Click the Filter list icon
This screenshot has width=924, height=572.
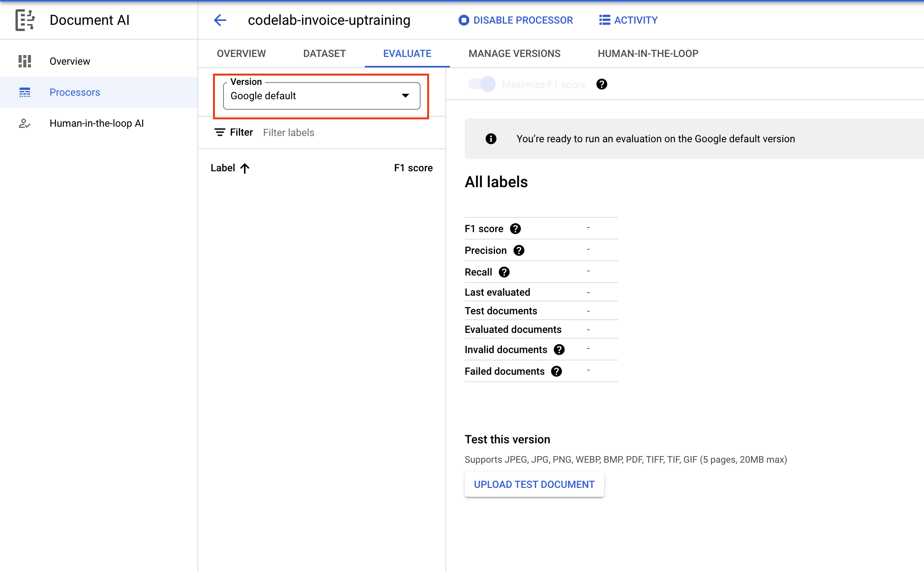220,133
